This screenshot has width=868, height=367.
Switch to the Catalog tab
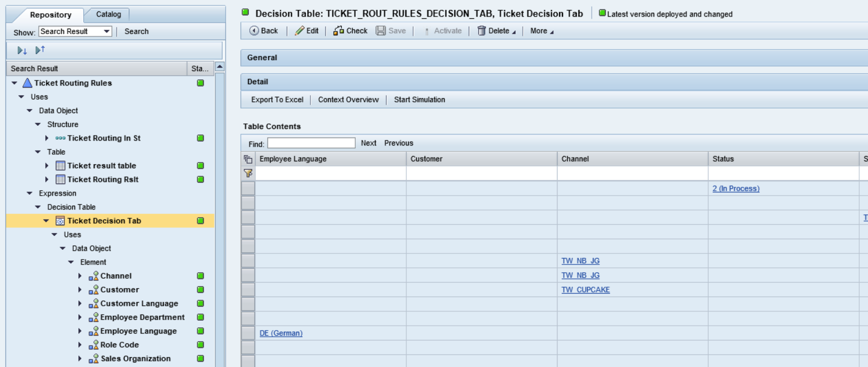tap(108, 14)
